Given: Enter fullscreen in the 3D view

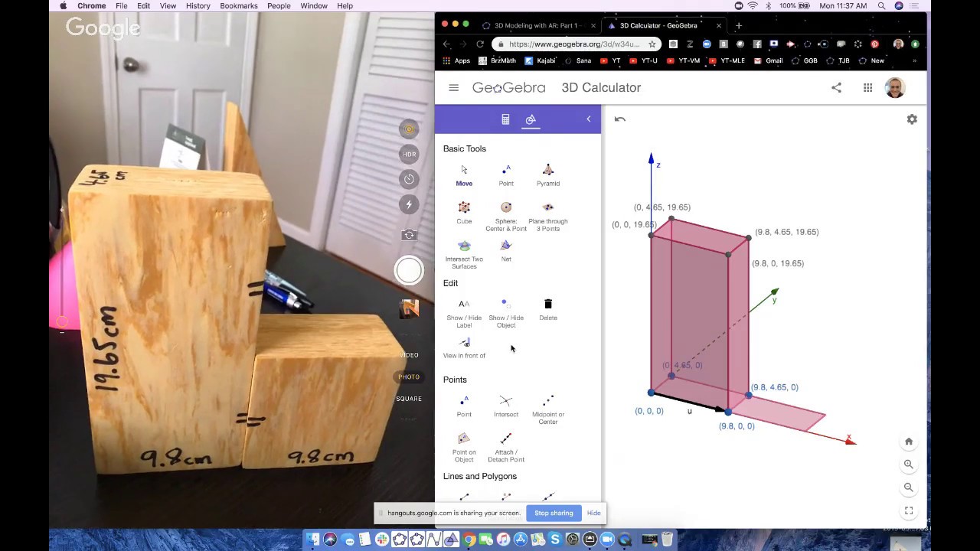Looking at the screenshot, I should coord(909,510).
